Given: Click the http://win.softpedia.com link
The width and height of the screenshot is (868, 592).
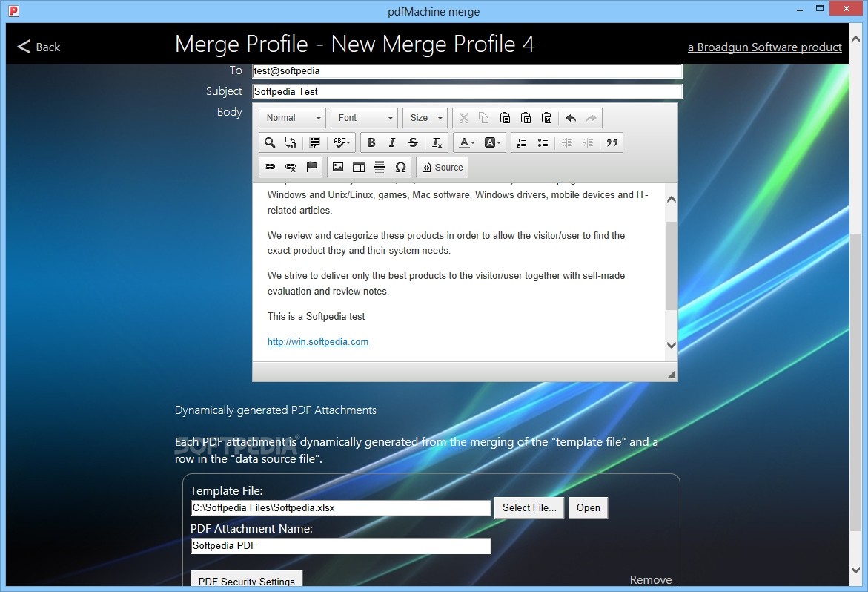Looking at the screenshot, I should pos(318,342).
